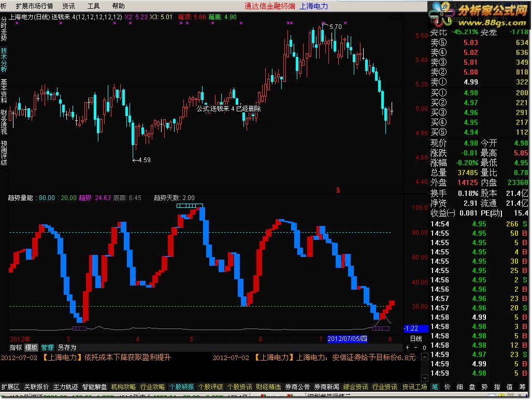The image size is (532, 400).
Task: Open the 财务透视 sidebar tab
Action: [x=4, y=122]
